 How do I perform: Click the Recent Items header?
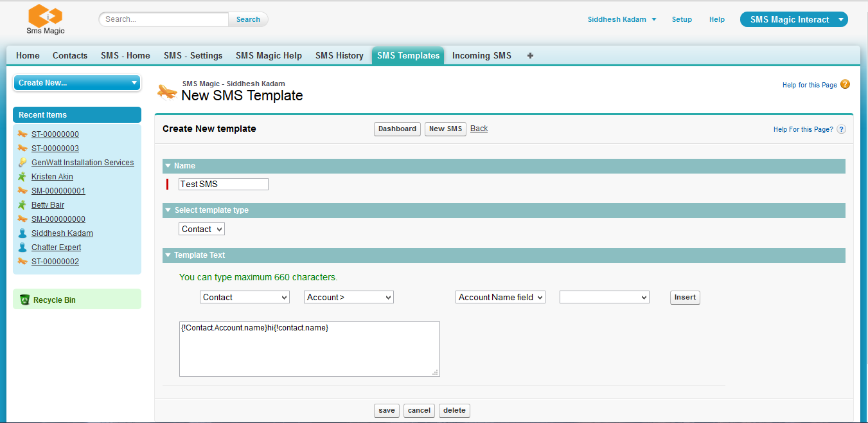point(77,115)
